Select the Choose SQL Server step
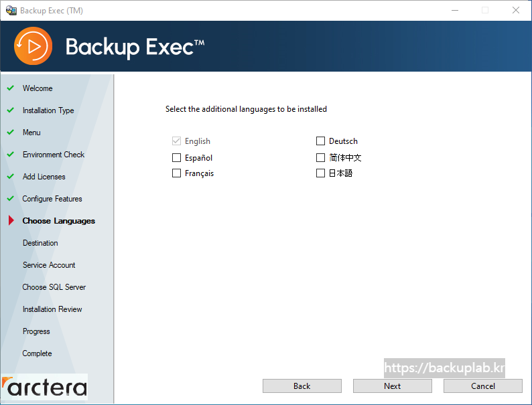 [54, 287]
